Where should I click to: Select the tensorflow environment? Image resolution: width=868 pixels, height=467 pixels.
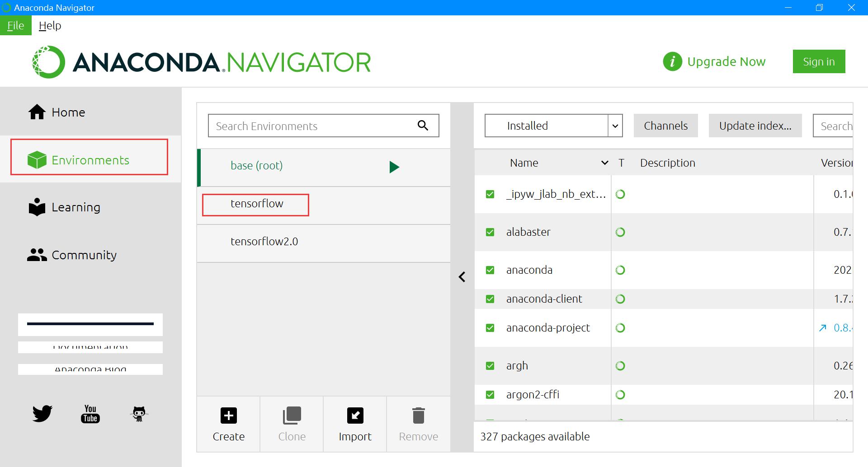pyautogui.click(x=324, y=205)
